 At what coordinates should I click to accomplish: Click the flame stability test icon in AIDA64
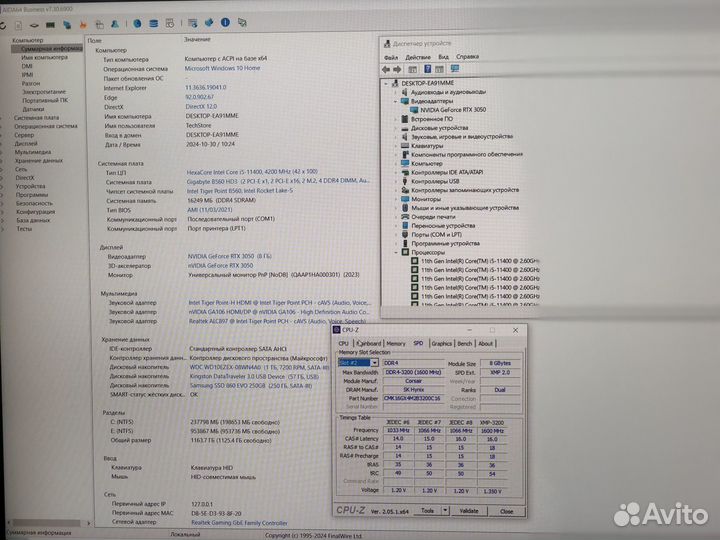[x=83, y=25]
